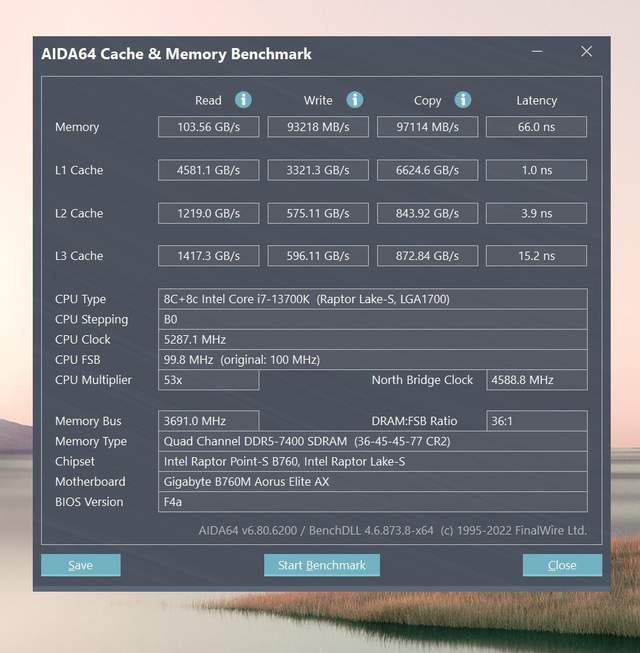This screenshot has width=640, height=653.
Task: Click the Read column header label
Action: click(x=208, y=100)
